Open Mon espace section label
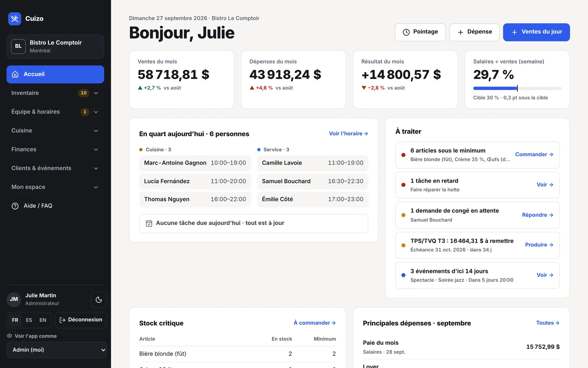This screenshot has height=368, width=588. 28,187
